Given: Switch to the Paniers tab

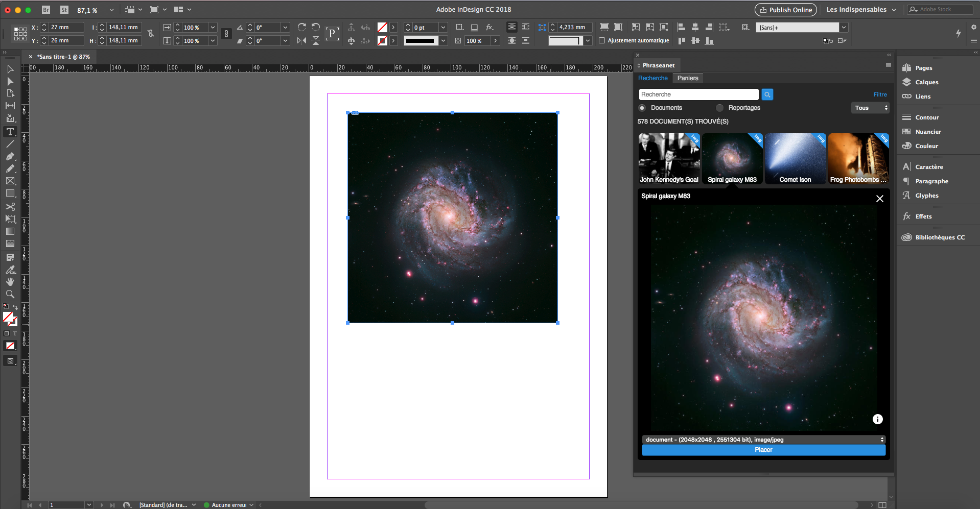Looking at the screenshot, I should click(688, 78).
